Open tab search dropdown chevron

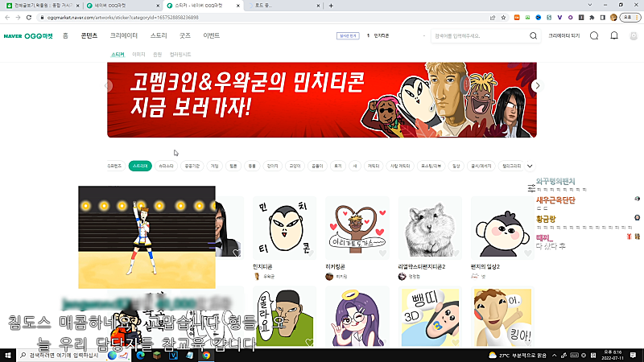590,6
